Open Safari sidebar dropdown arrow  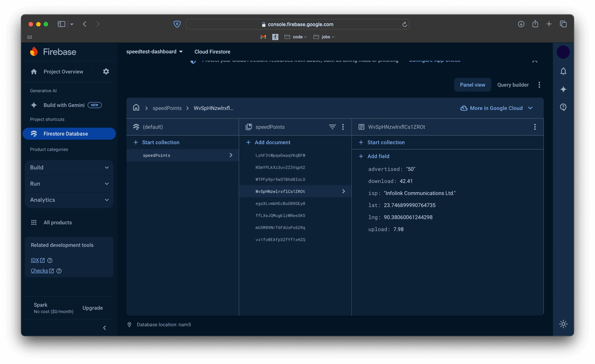pos(72,24)
